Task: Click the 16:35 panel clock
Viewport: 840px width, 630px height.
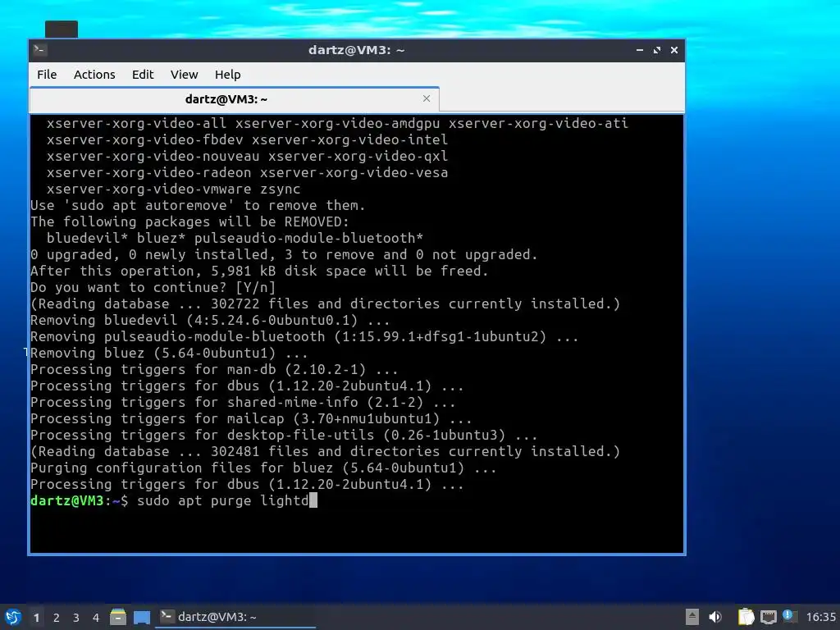Action: 820,617
